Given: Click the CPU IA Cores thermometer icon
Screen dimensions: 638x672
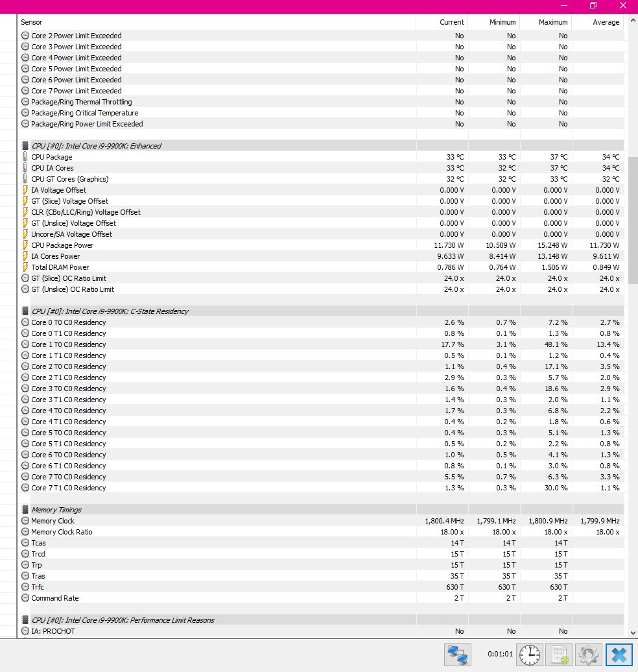Looking at the screenshot, I should point(25,168).
